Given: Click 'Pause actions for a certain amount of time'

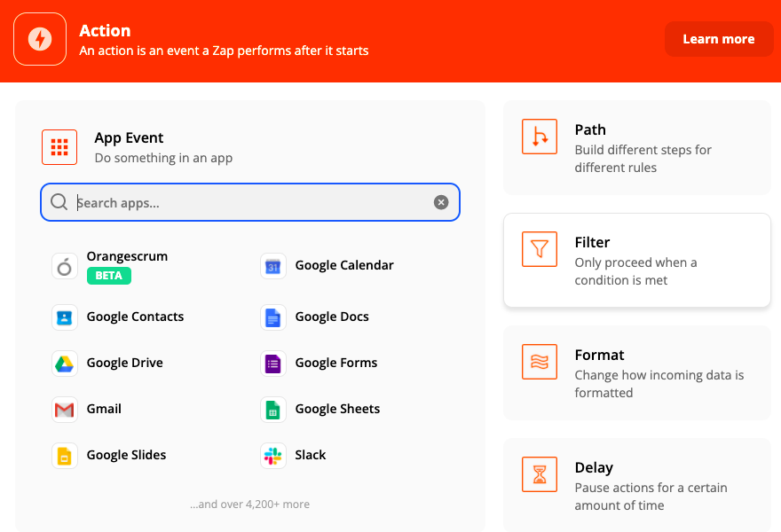Looking at the screenshot, I should pyautogui.click(x=651, y=497).
